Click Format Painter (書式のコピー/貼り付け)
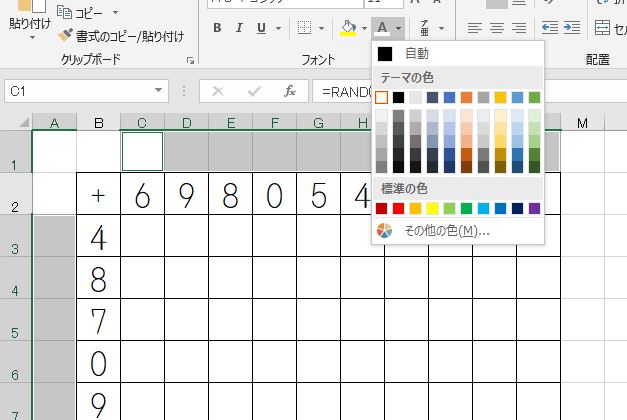 tap(120, 36)
